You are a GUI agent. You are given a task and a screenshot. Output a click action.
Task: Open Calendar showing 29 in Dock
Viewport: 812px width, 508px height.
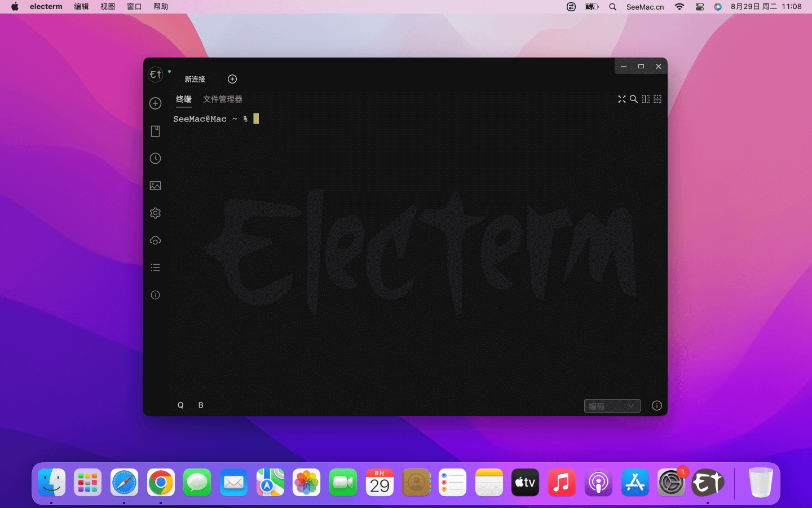point(379,483)
